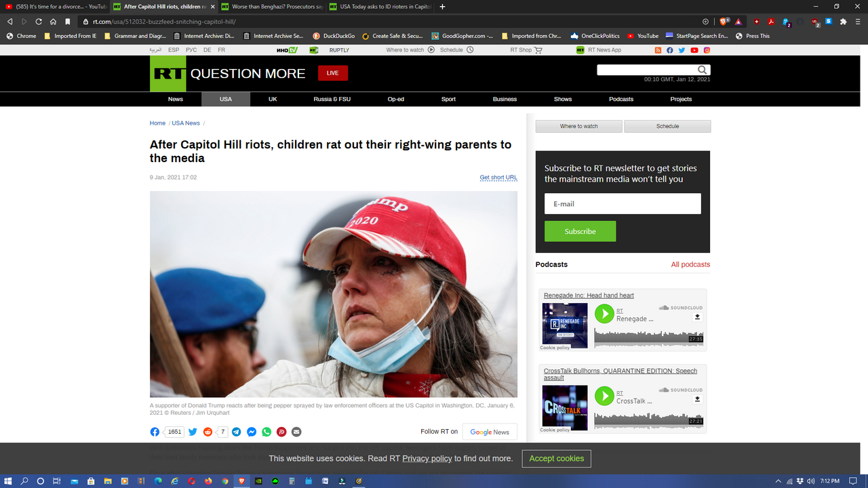Click the Get short URL link
The image size is (868, 488).
(x=498, y=178)
